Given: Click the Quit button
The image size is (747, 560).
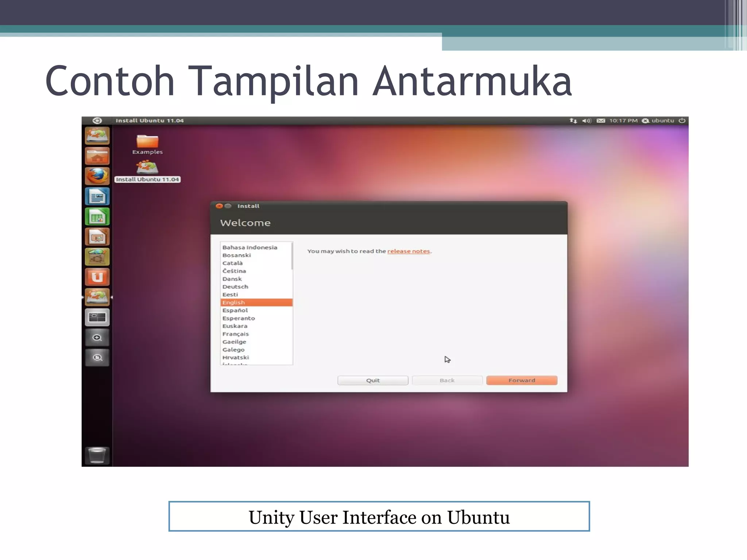Looking at the screenshot, I should pyautogui.click(x=373, y=380).
